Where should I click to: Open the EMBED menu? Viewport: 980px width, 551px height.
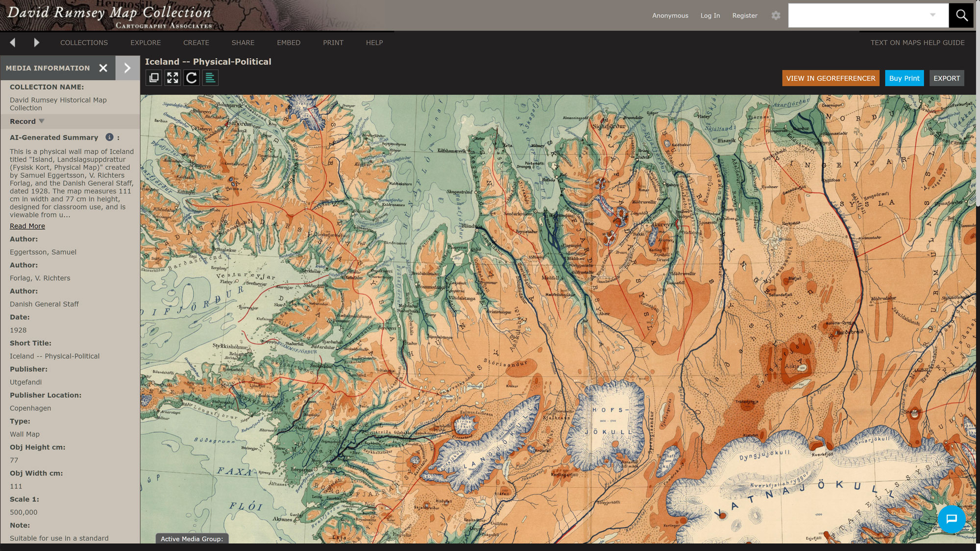tap(289, 43)
